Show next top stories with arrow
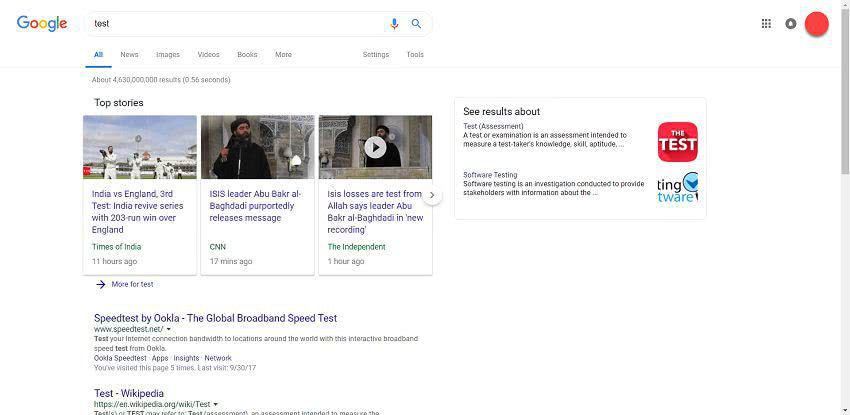The width and height of the screenshot is (850, 415). (432, 195)
